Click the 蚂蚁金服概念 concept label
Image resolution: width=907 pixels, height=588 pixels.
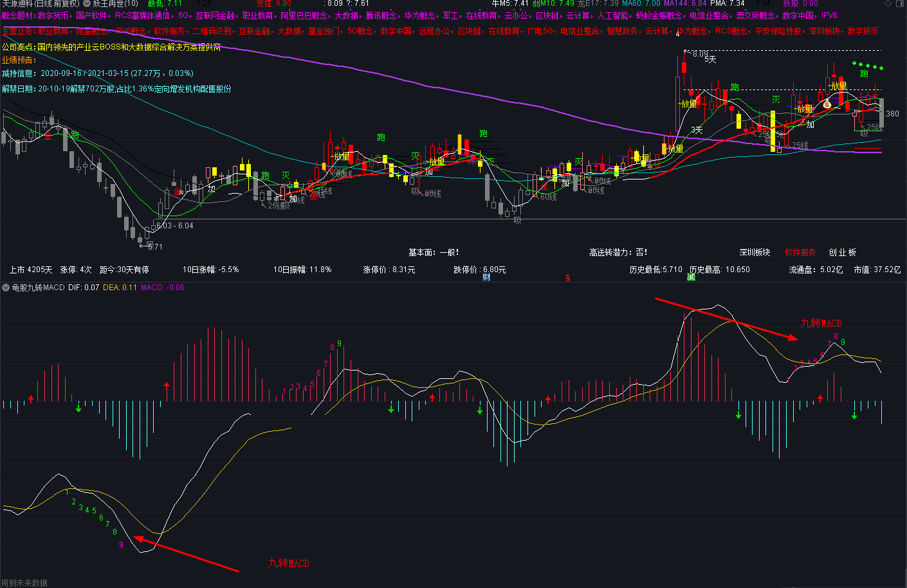659,15
